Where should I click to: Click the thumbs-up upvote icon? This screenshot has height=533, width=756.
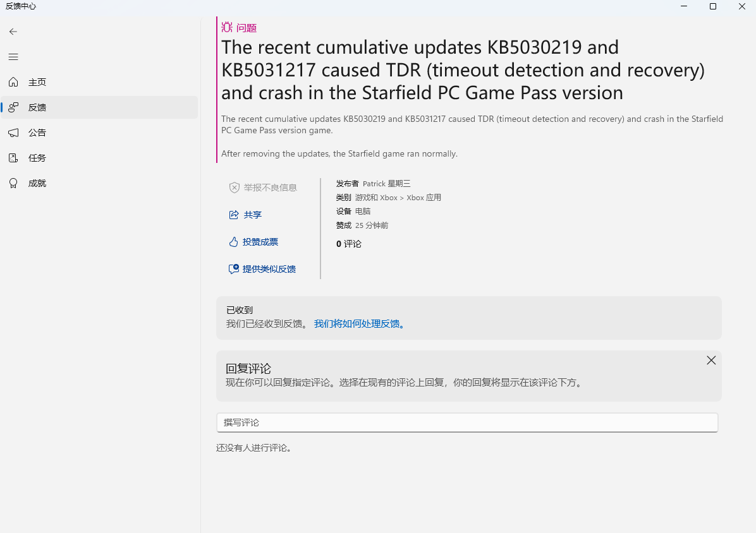click(x=234, y=242)
